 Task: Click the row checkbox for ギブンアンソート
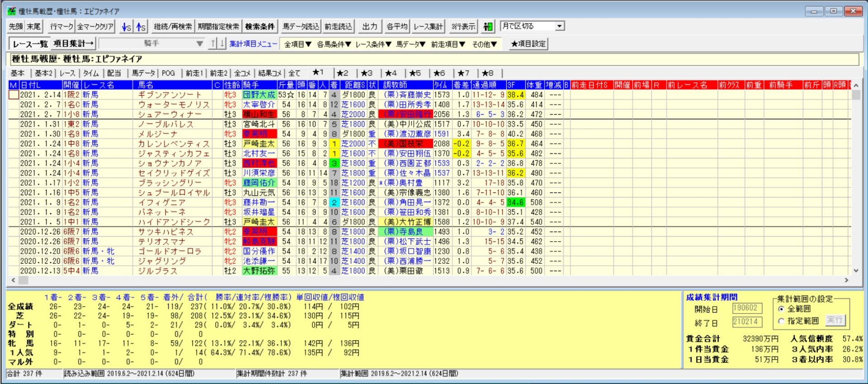[x=14, y=95]
